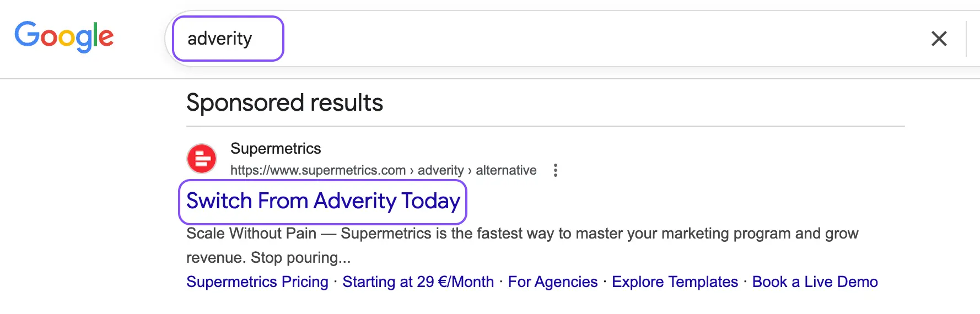Click the "Sponsored results" heading
The image size is (980, 314).
[x=284, y=103]
